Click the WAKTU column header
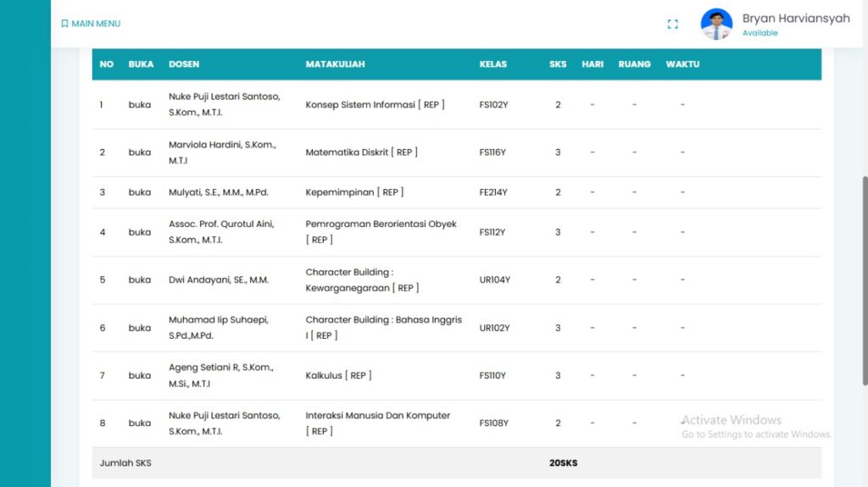 682,64
